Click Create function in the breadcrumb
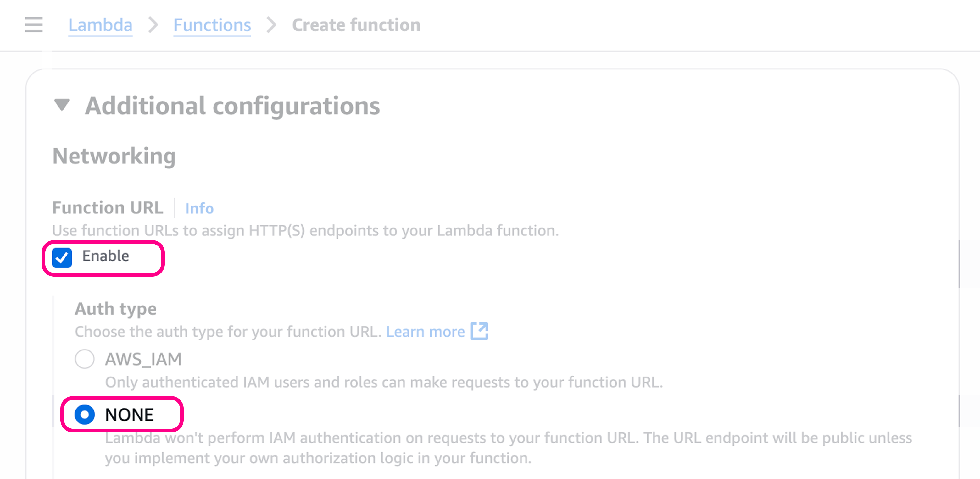Screen dimensions: 980x479 356,25
